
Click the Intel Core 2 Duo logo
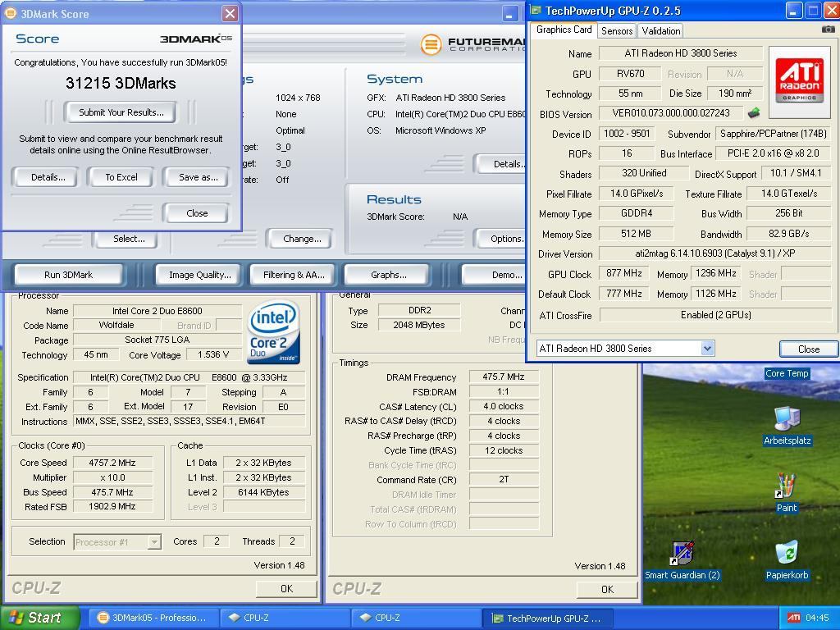[273, 332]
